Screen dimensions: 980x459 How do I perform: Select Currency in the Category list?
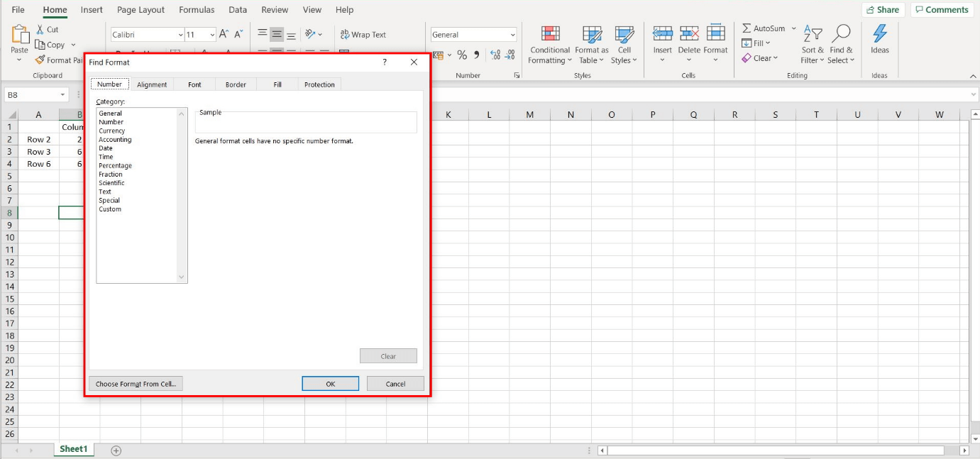[x=112, y=131]
